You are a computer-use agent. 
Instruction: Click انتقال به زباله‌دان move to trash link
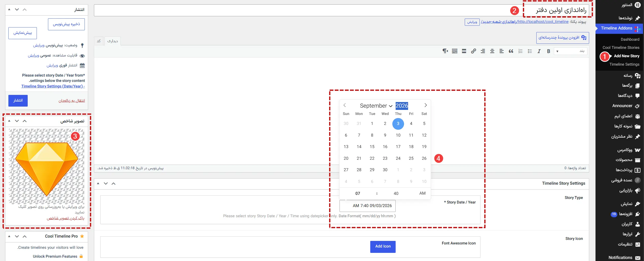72,101
